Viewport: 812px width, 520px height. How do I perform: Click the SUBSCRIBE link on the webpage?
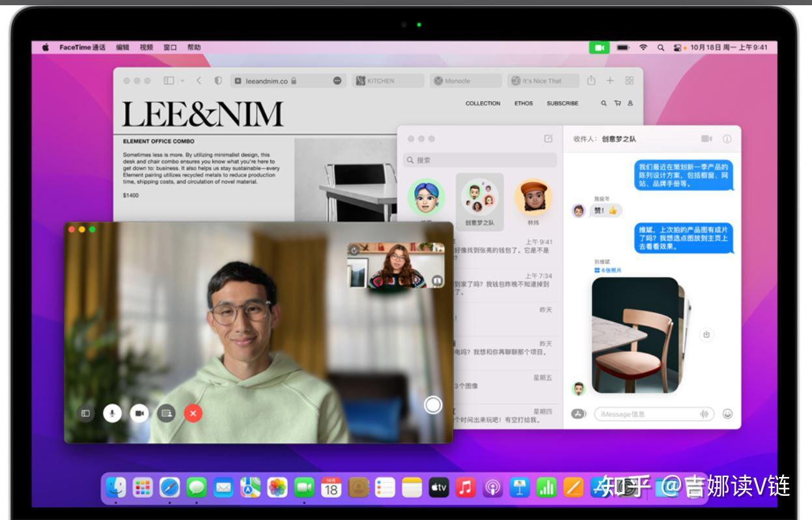tap(563, 103)
